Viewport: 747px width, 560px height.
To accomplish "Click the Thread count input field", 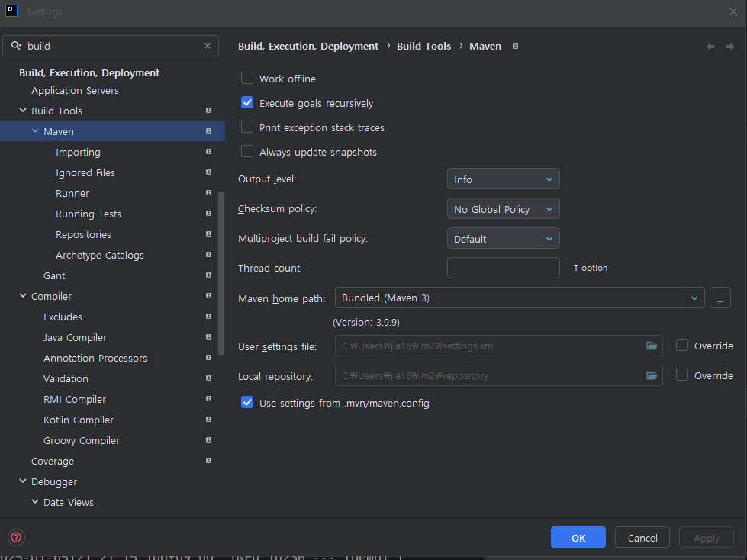I will point(503,268).
